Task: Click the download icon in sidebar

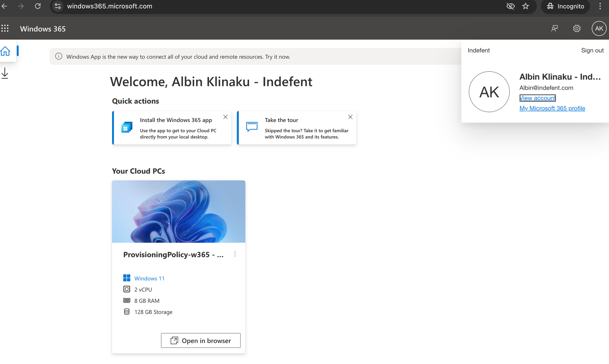Action: coord(5,73)
